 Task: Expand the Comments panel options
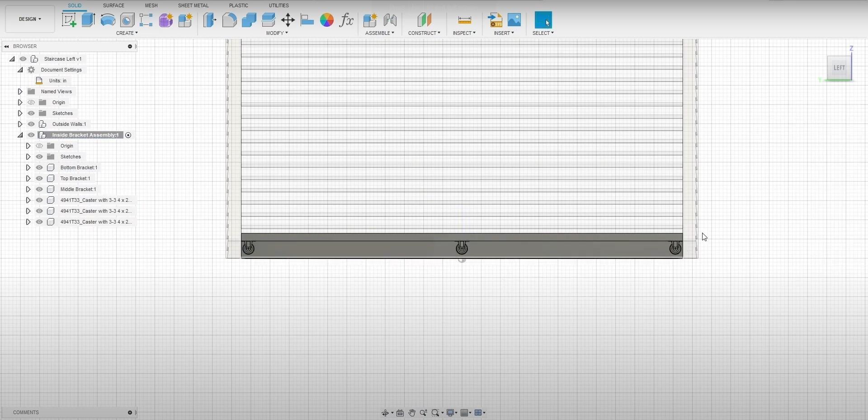point(130,412)
